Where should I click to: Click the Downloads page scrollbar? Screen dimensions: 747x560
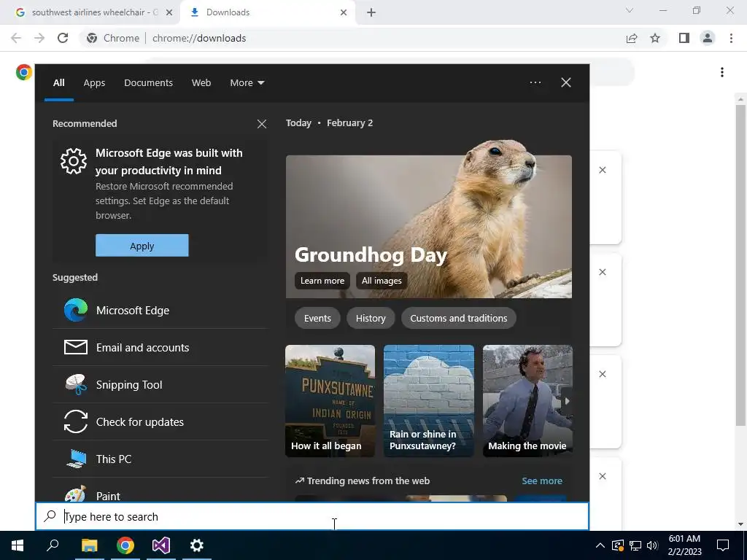coord(740,265)
